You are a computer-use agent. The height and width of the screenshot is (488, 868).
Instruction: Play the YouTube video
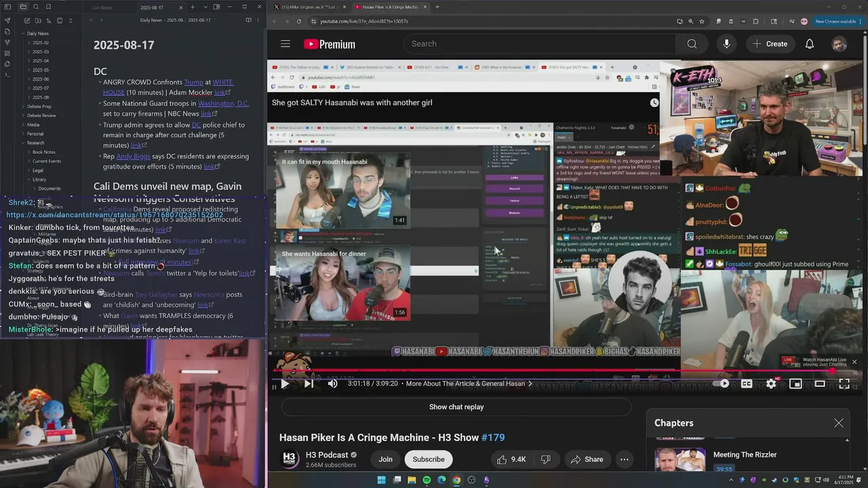(285, 384)
